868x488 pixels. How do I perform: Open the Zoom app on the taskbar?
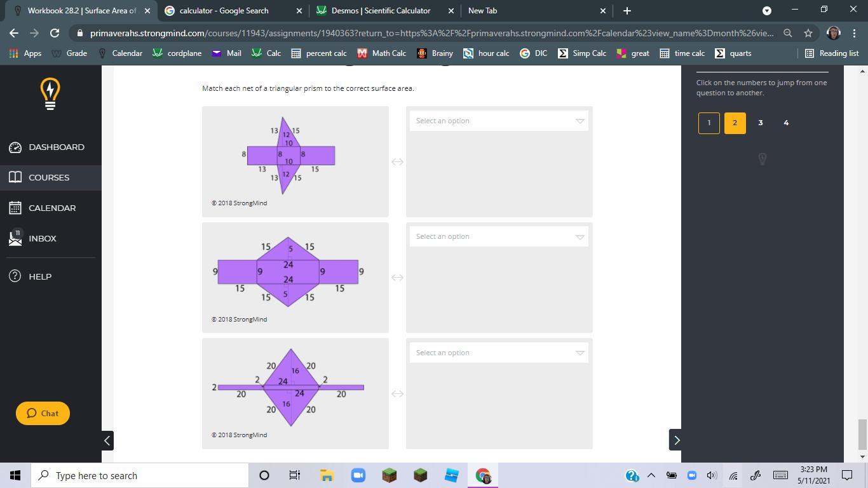click(x=358, y=475)
